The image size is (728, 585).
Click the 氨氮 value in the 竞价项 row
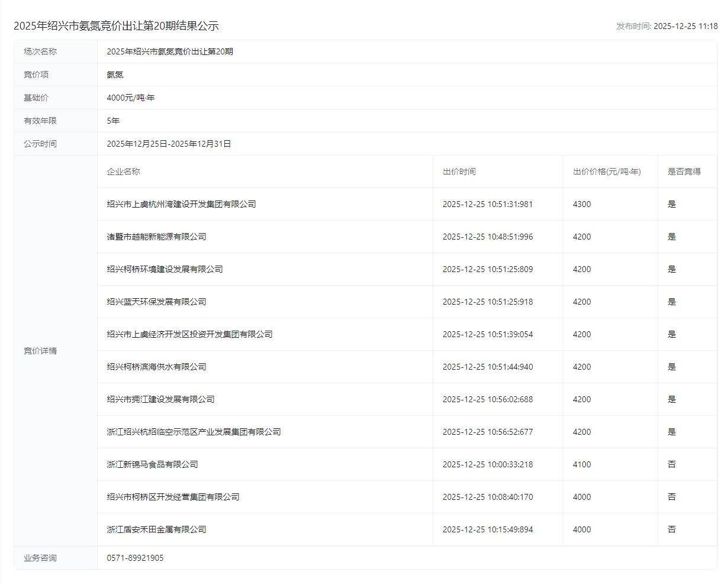[x=115, y=75]
